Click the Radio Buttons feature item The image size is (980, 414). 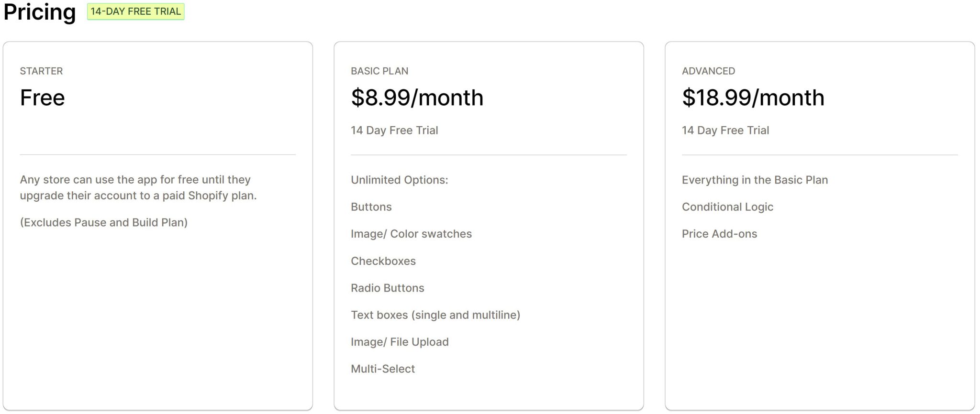tap(388, 288)
